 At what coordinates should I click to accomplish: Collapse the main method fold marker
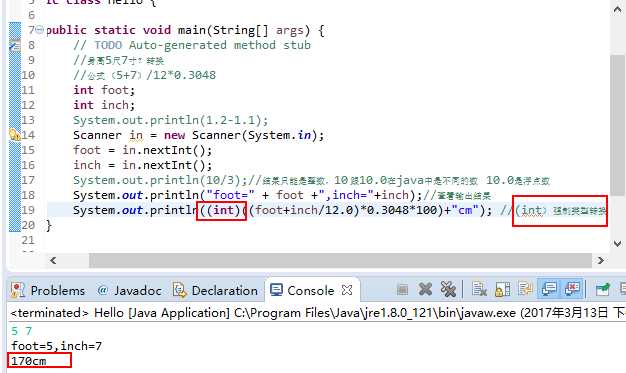pos(40,29)
